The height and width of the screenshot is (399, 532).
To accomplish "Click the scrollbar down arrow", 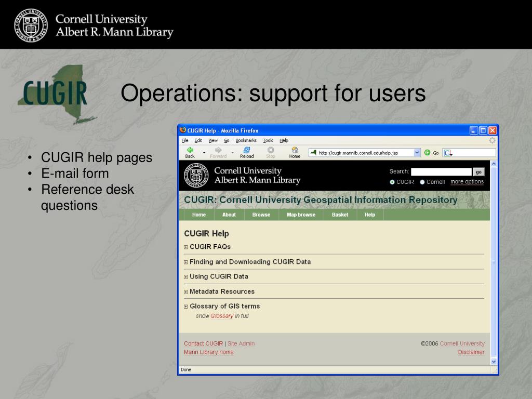I will click(x=494, y=362).
